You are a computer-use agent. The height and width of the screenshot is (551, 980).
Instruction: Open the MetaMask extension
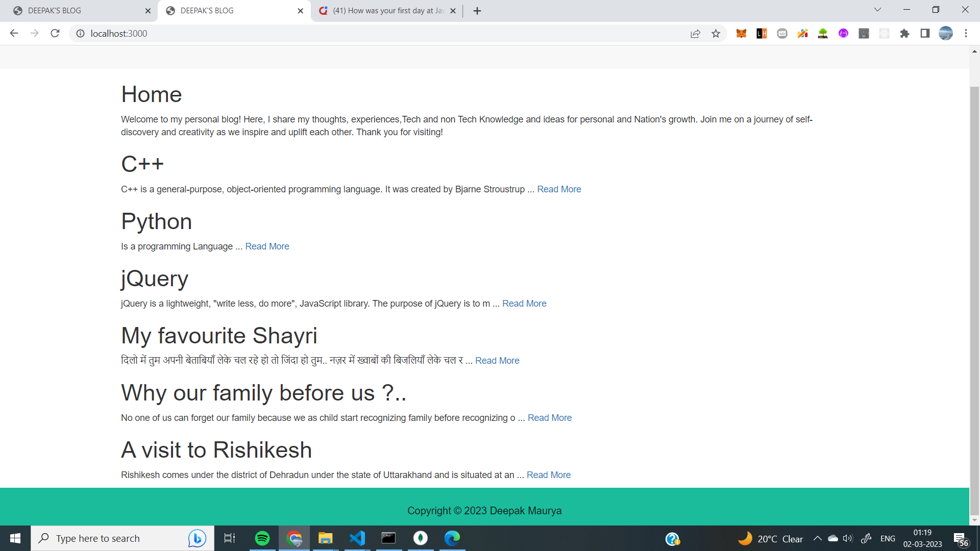(741, 33)
